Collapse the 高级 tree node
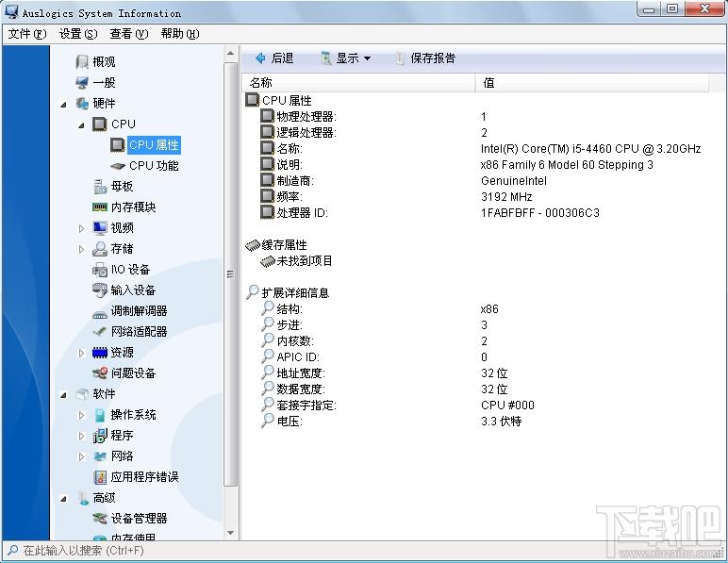This screenshot has height=563, width=728. pyautogui.click(x=63, y=500)
